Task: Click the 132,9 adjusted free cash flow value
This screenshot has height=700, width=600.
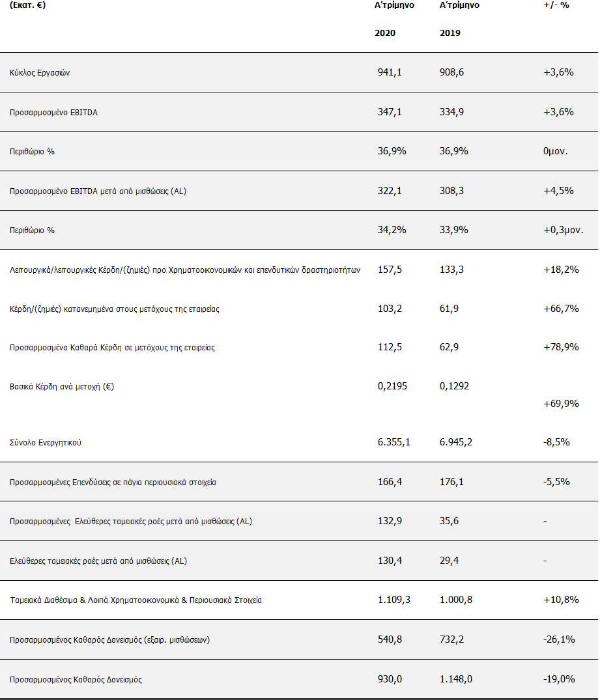Action: [390, 521]
